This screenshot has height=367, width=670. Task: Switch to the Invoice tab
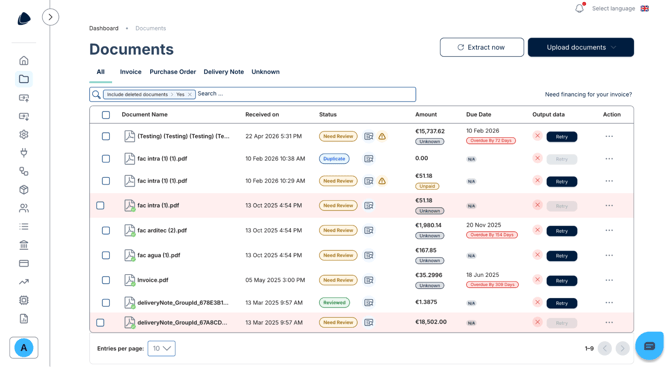[130, 72]
